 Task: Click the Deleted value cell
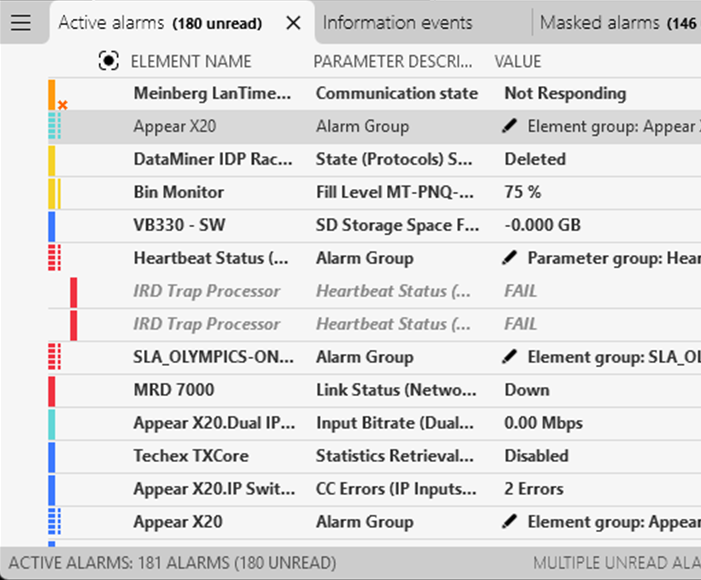(x=535, y=159)
